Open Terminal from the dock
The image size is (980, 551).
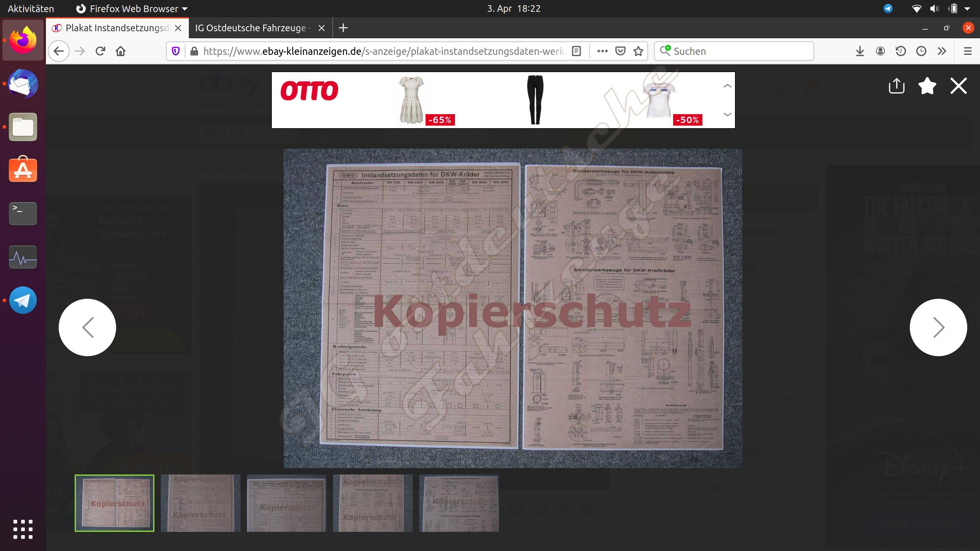23,213
